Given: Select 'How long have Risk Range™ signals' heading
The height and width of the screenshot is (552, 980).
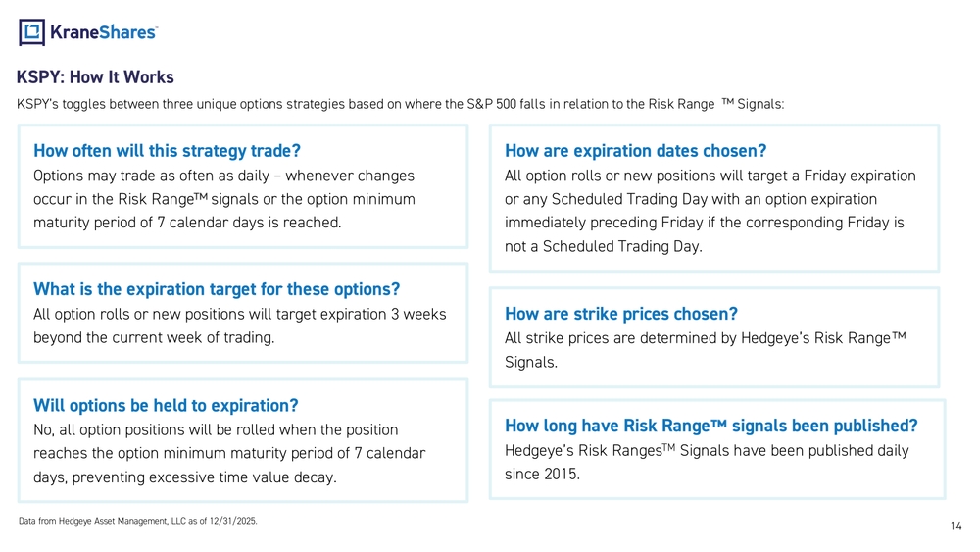Looking at the screenshot, I should point(710,426).
